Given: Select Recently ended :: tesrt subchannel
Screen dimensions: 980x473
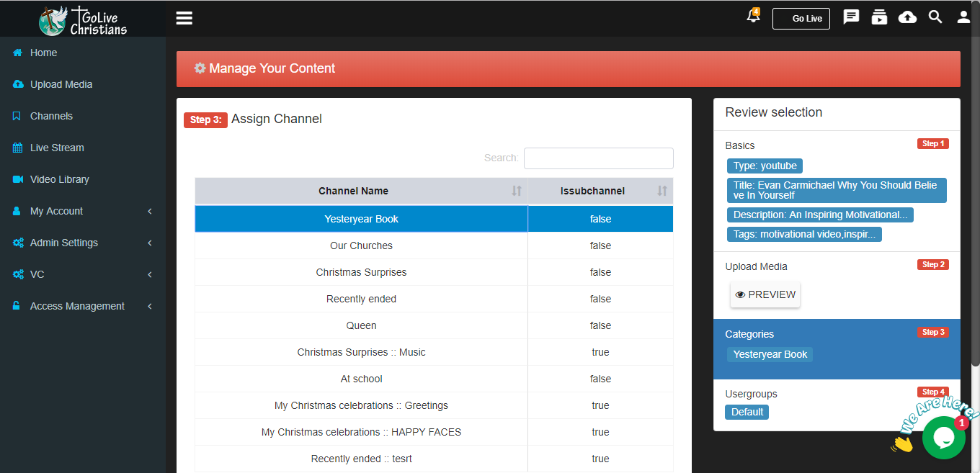Looking at the screenshot, I should 434,459.
